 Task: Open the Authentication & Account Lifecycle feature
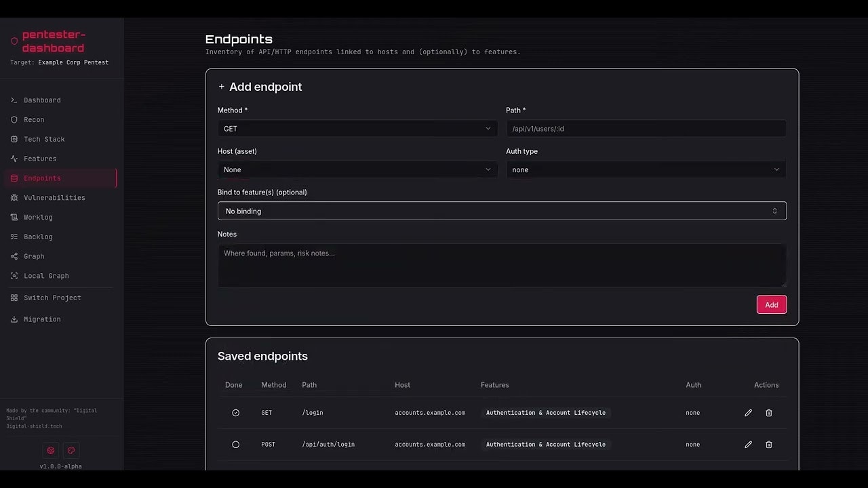tap(546, 412)
